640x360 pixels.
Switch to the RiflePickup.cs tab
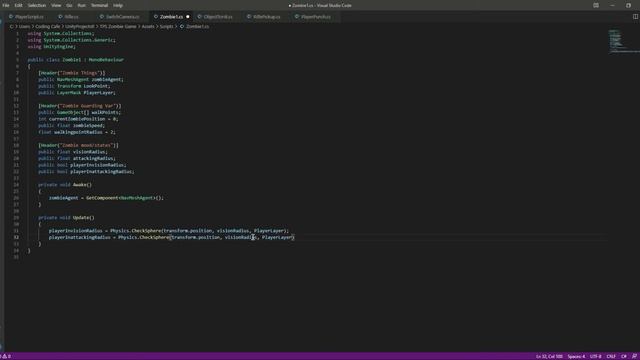click(x=267, y=17)
